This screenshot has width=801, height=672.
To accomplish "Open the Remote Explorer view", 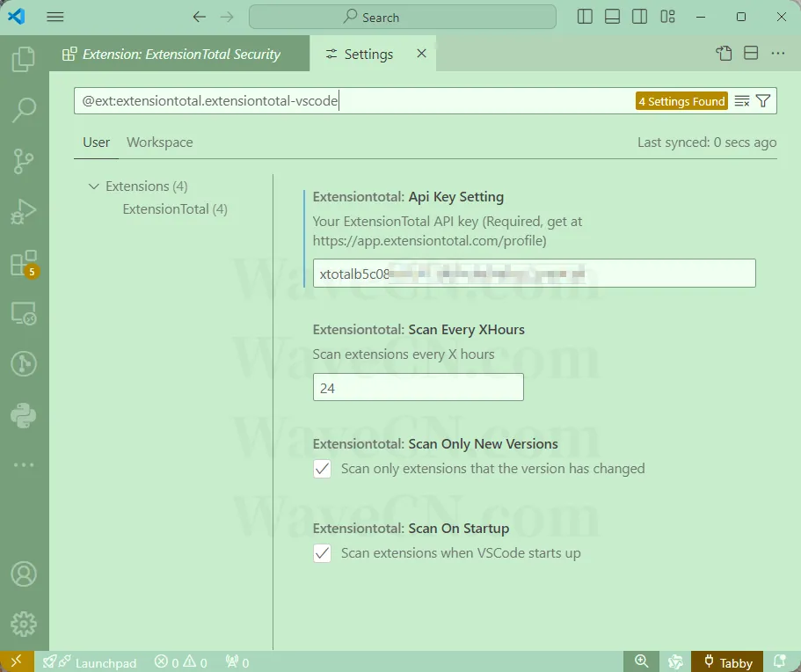I will [x=24, y=313].
